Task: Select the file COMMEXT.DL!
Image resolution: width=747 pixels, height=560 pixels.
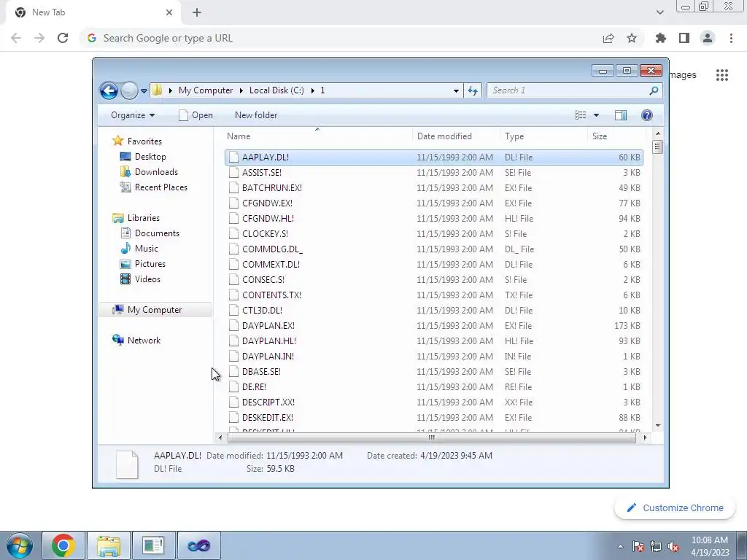Action: click(x=433, y=264)
